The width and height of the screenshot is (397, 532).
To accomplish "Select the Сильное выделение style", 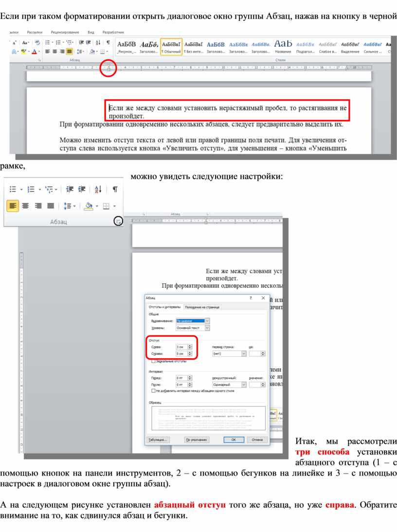I will [372, 47].
